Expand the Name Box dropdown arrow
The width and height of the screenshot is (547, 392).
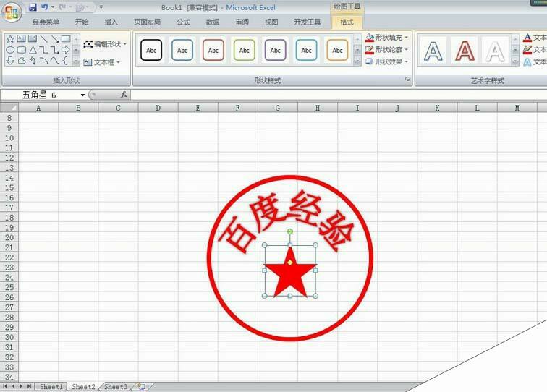[x=82, y=95]
